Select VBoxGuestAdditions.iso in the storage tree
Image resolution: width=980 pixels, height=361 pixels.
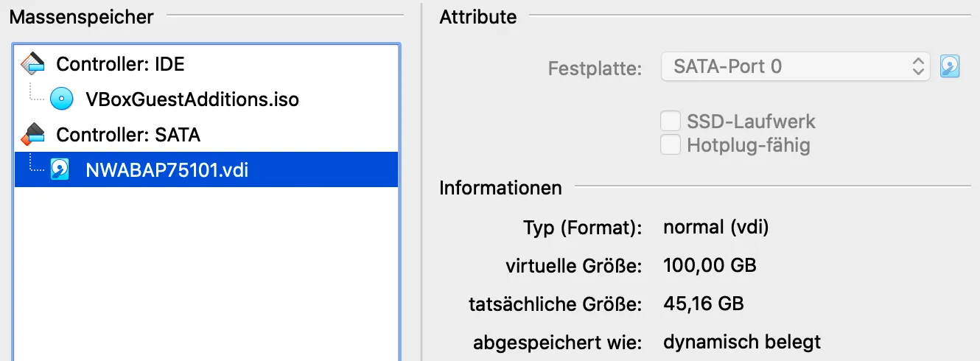tap(192, 99)
